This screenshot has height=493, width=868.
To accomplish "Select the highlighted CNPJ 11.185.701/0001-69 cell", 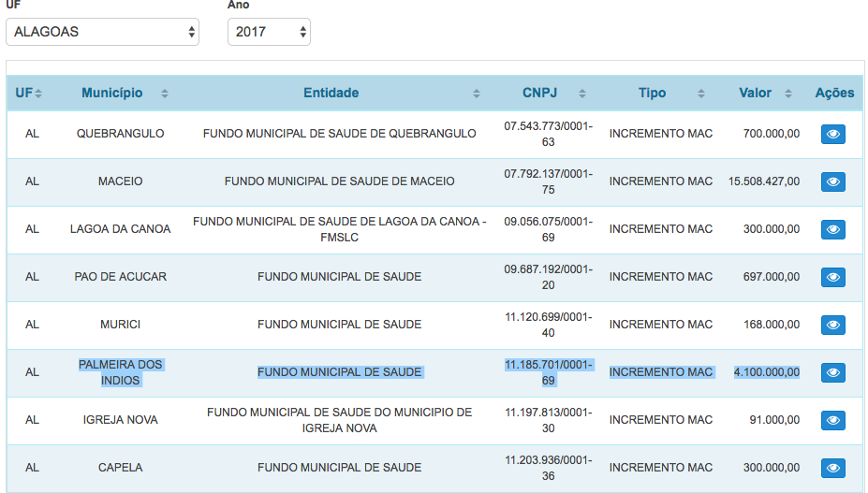I will coord(548,372).
